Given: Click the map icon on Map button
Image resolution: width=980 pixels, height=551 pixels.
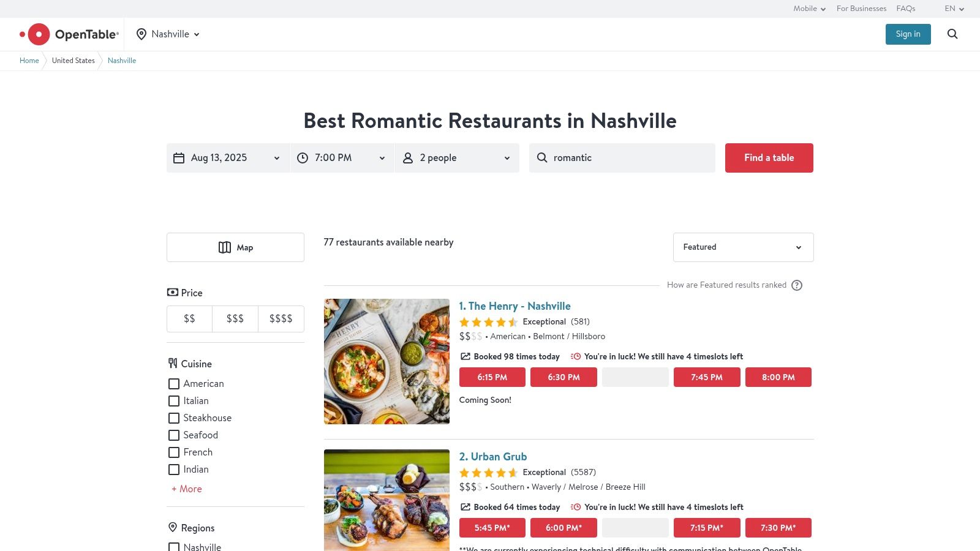Looking at the screenshot, I should click(225, 247).
